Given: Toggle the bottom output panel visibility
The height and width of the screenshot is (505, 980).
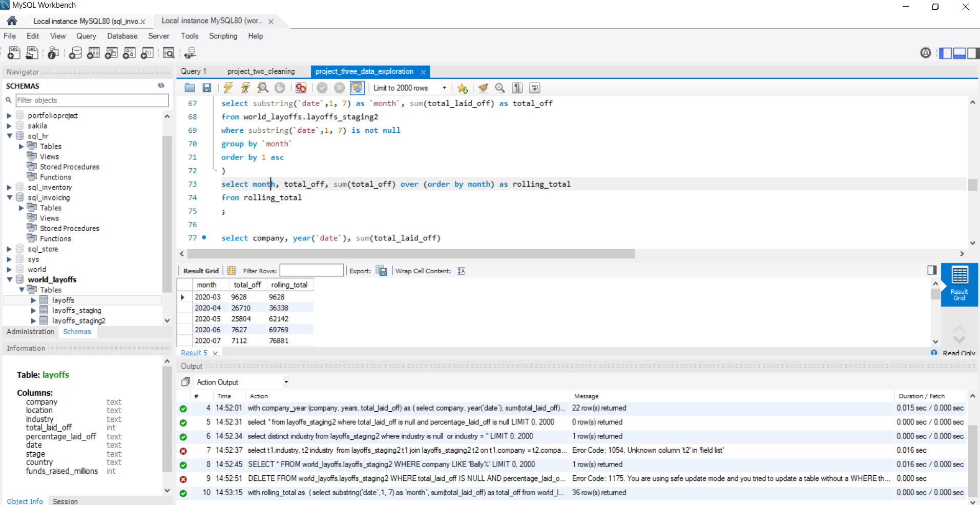Looking at the screenshot, I should [x=960, y=53].
